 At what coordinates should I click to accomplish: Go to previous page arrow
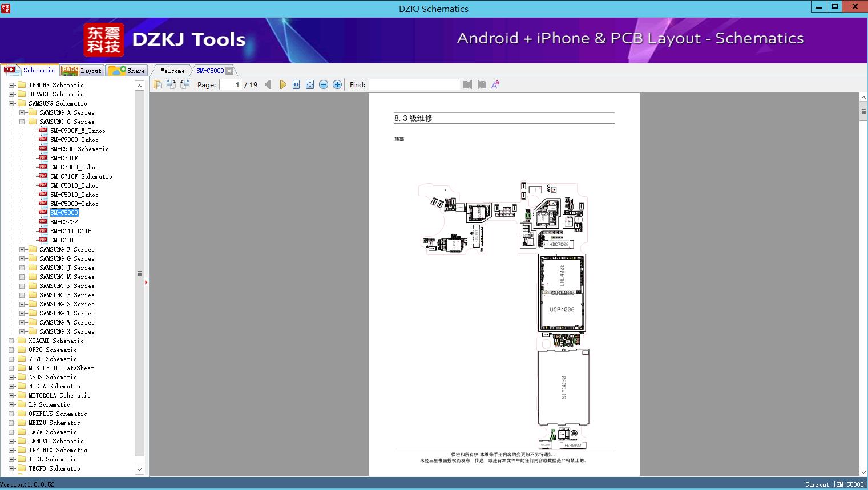[x=268, y=84]
